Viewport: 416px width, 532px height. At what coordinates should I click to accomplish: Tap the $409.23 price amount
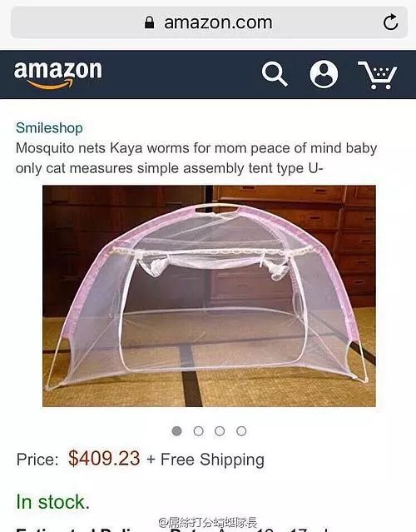[x=104, y=459]
